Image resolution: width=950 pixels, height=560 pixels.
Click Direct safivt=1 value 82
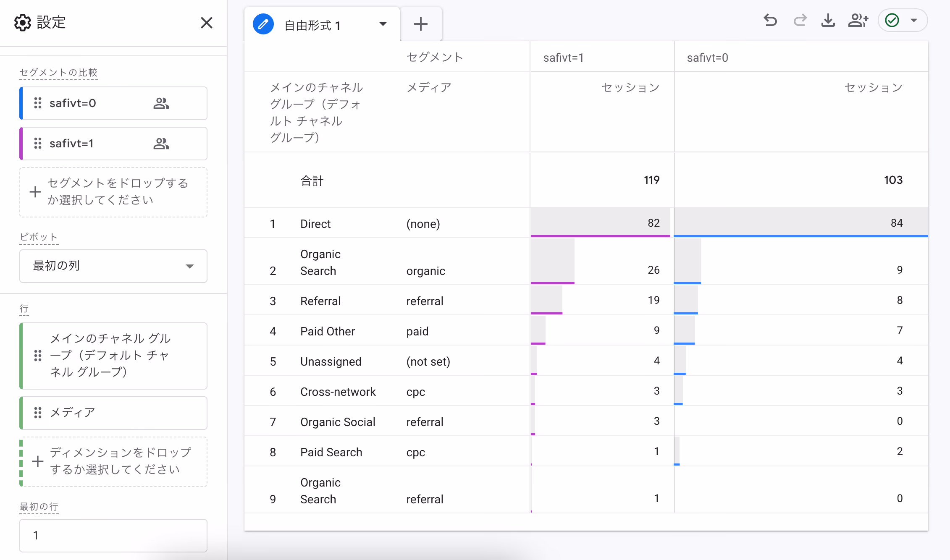[653, 223]
